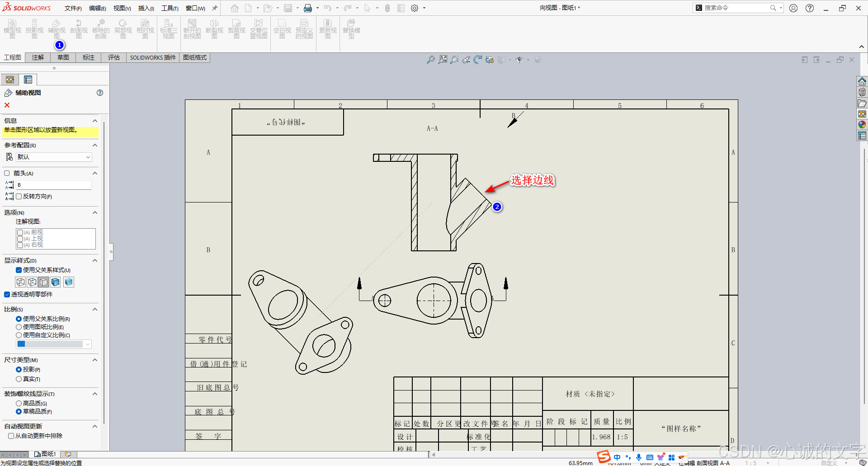Collapse the 显示样式 section
868x466 pixels.
click(95, 260)
